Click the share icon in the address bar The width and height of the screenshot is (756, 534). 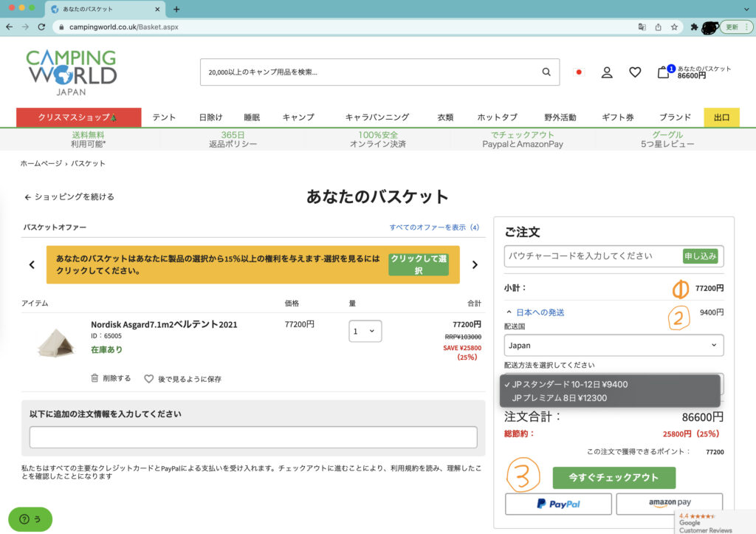(658, 27)
